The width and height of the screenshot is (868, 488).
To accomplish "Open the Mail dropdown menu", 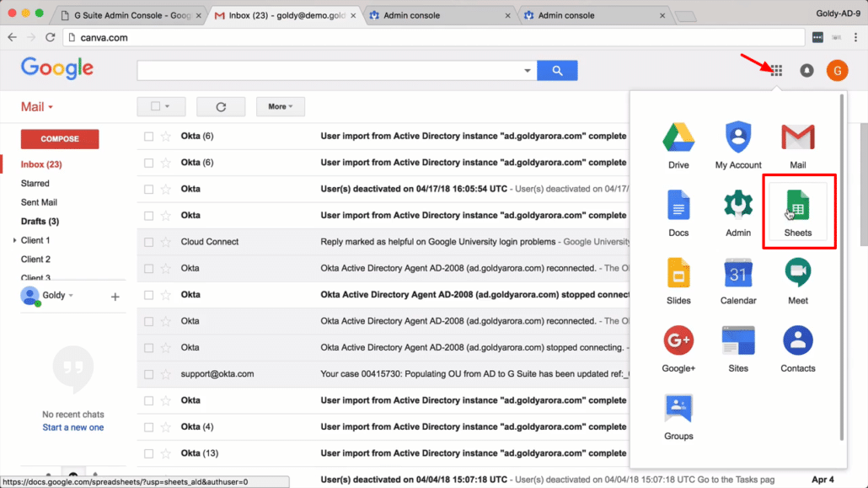I will [36, 106].
